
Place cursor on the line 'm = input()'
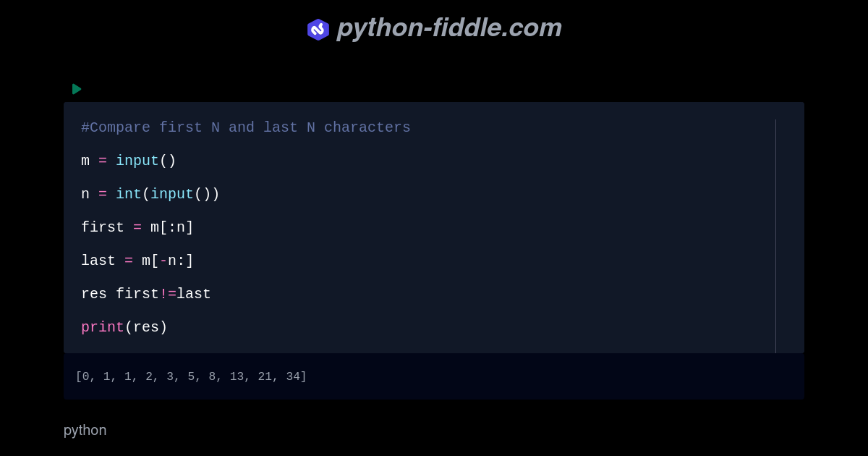coord(129,160)
